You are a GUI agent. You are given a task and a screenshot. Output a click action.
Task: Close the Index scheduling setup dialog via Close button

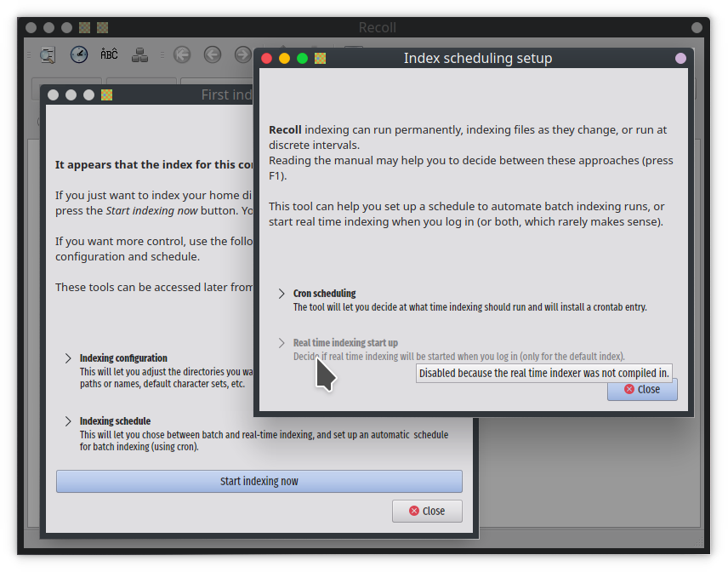click(642, 389)
